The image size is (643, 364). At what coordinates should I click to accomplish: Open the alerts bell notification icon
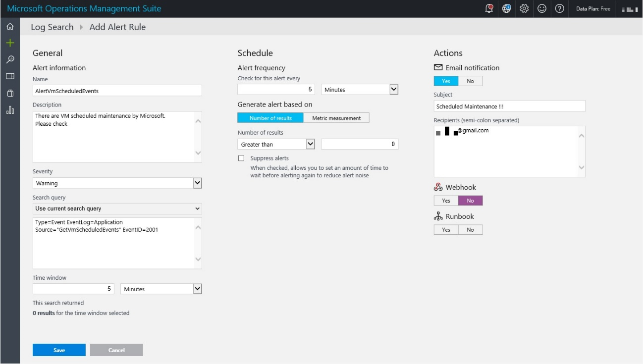489,8
